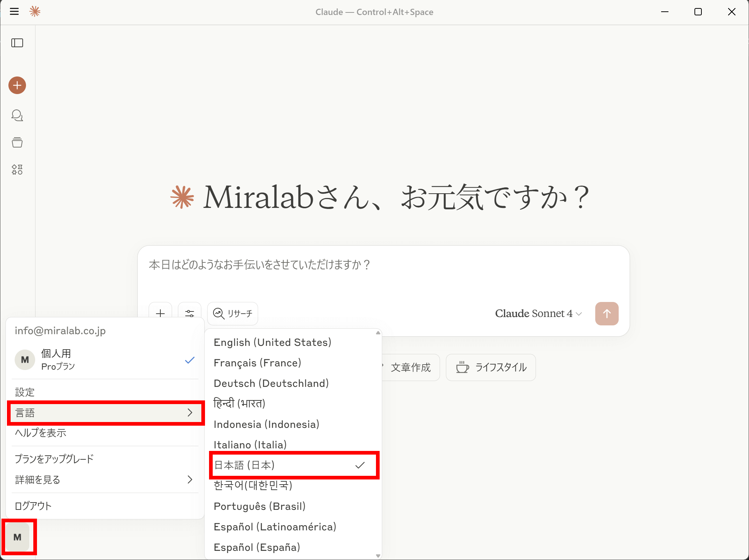Screen dimensions: 749x560
Task: Toggle the sidebar panel icon
Action: [x=17, y=43]
